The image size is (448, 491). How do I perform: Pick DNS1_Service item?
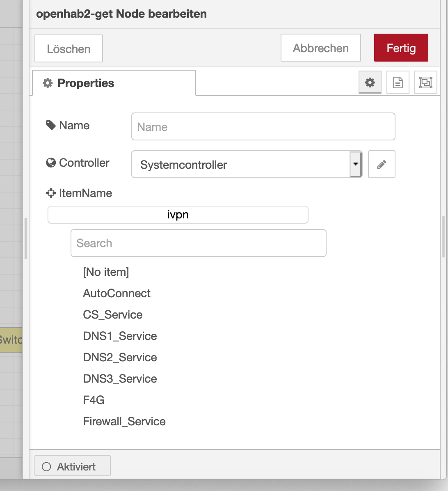click(120, 336)
